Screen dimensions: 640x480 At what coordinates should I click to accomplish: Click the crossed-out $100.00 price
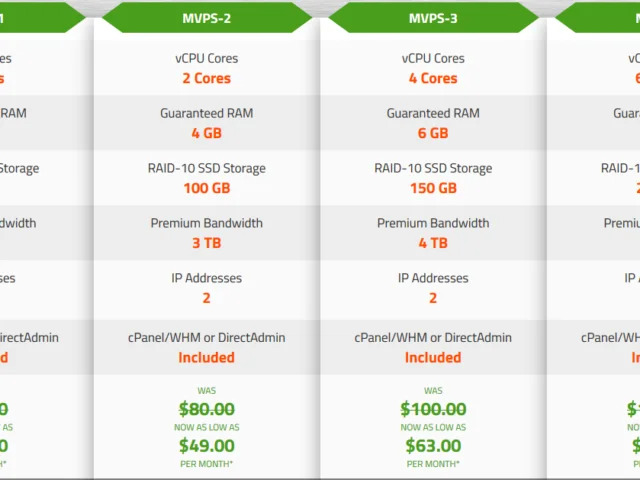point(433,409)
